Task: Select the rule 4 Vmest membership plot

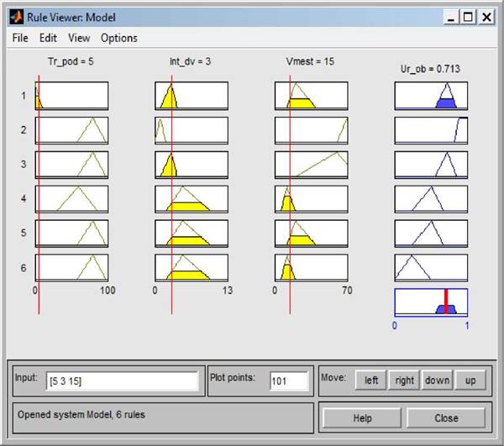Action: 312,199
